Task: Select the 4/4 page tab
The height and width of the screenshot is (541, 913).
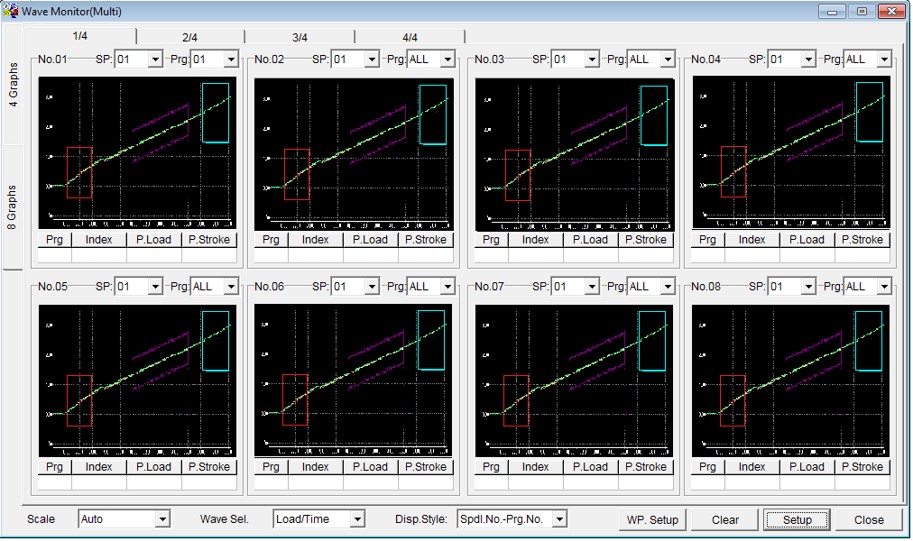Action: click(x=409, y=37)
